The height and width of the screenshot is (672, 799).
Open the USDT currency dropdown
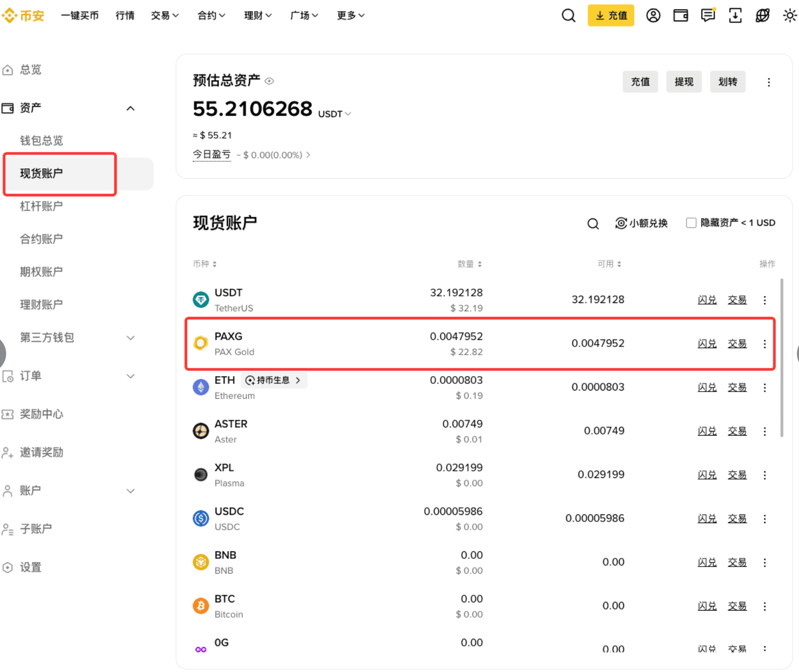(x=333, y=114)
